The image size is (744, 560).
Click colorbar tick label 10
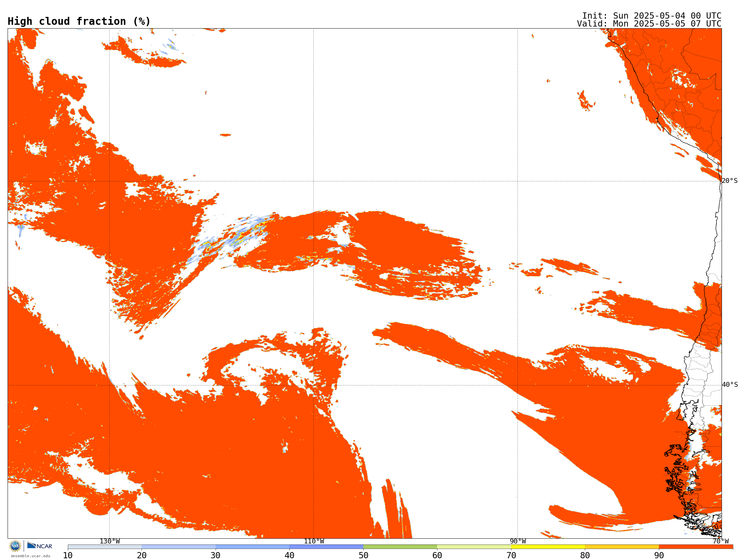tap(68, 556)
